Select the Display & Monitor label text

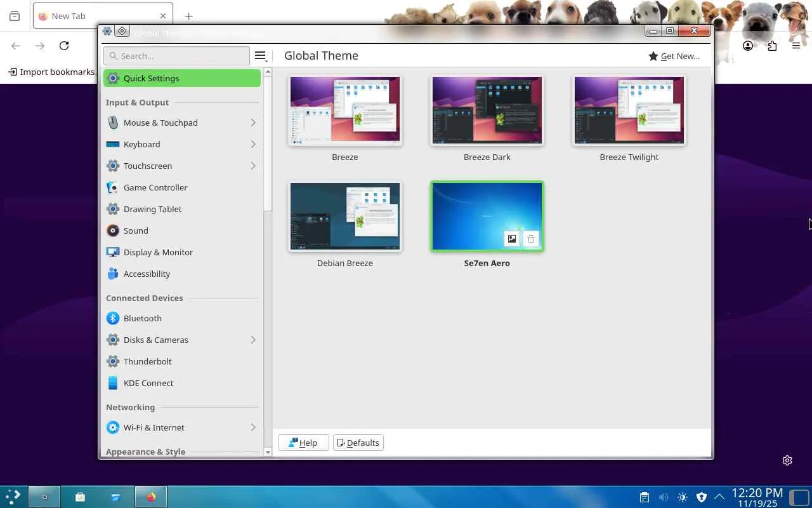[158, 252]
